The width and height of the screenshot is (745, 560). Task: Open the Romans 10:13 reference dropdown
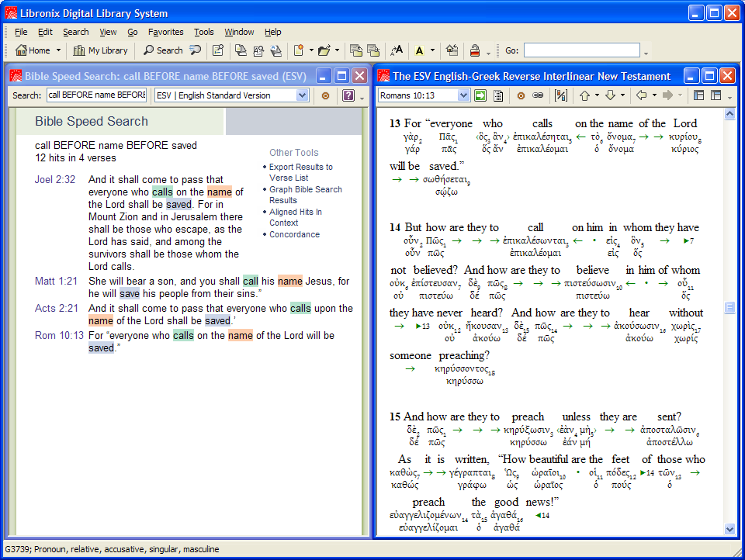(463, 95)
